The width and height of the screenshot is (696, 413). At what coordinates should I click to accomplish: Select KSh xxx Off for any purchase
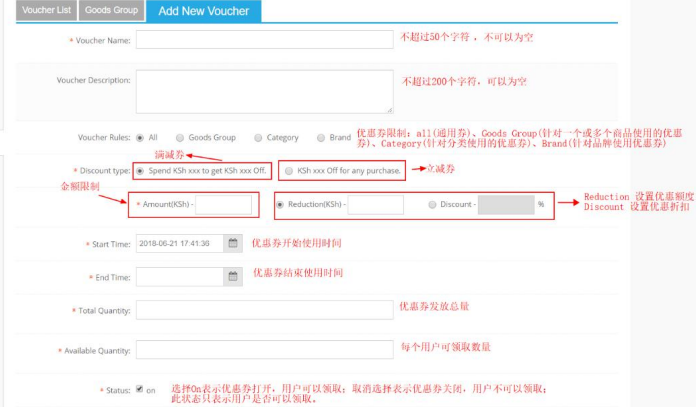pos(289,171)
